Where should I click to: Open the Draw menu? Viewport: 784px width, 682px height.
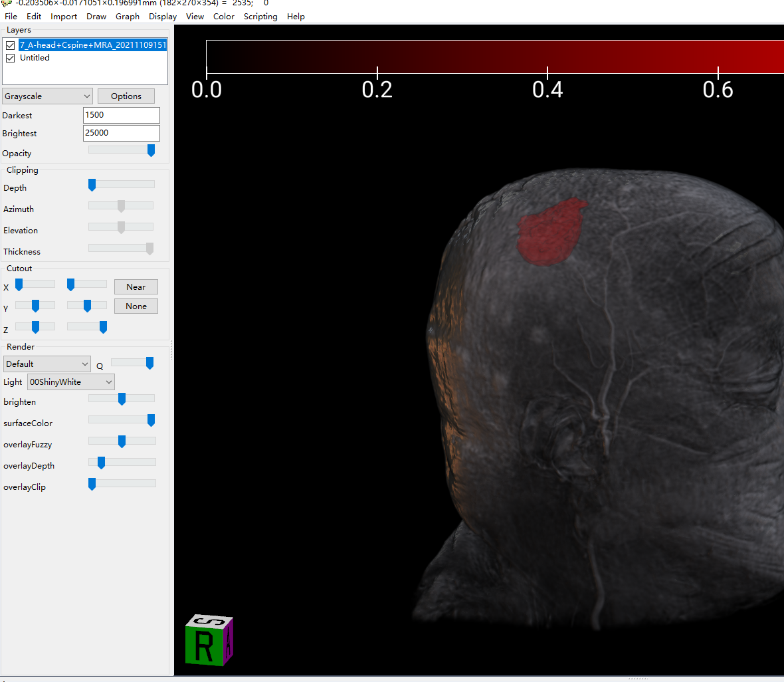[96, 17]
